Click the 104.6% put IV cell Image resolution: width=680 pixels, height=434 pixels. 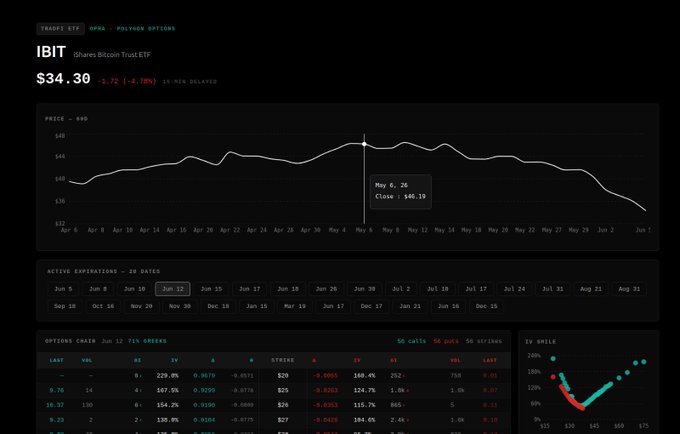[x=364, y=420]
